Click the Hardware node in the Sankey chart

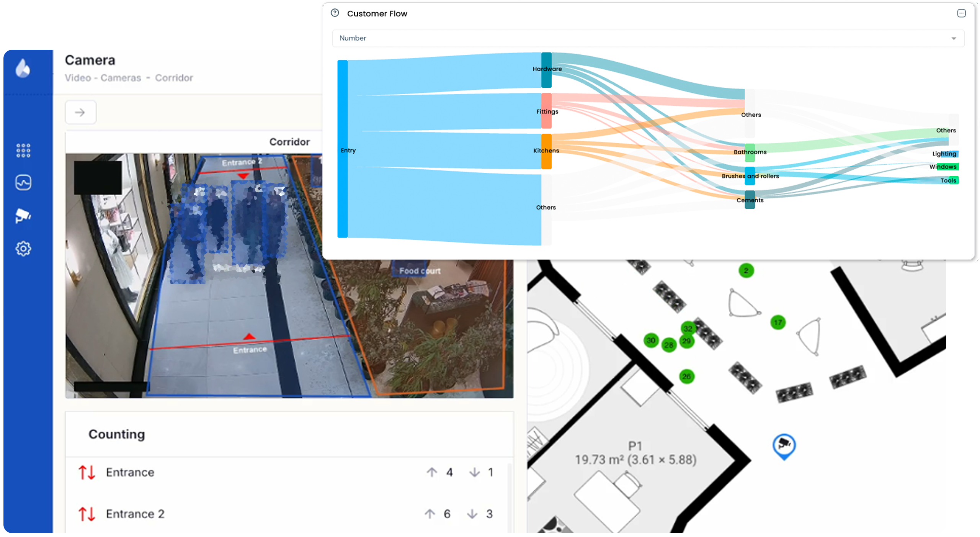546,70
